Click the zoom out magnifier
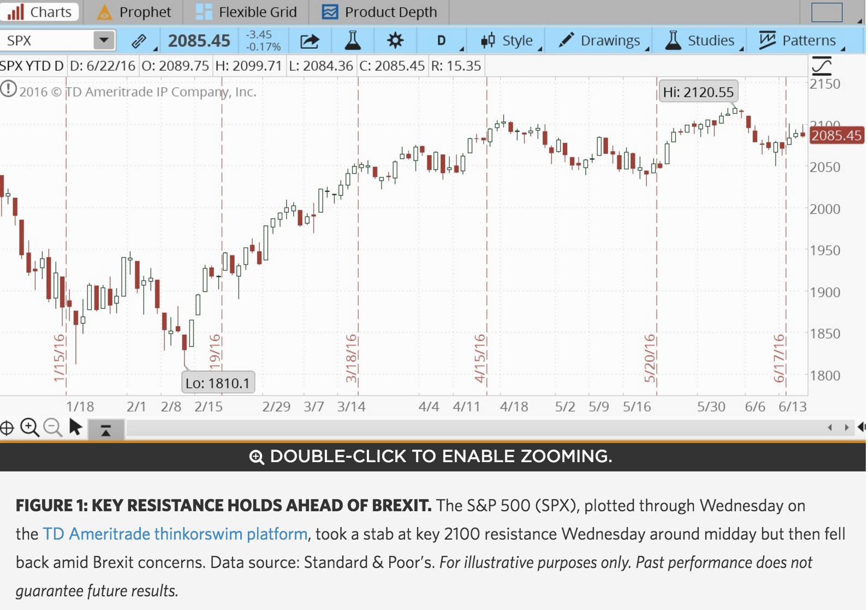Screen dimensions: 868x610 pos(52,427)
